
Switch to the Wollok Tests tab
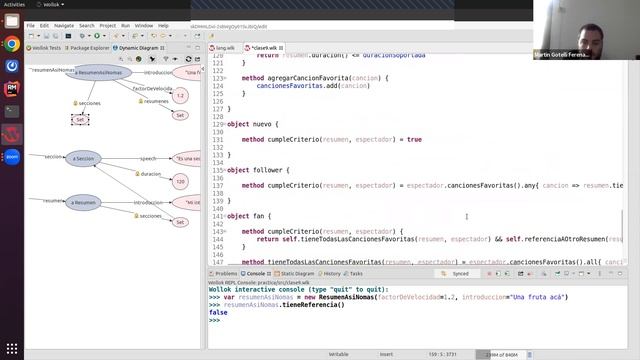pyautogui.click(x=44, y=48)
